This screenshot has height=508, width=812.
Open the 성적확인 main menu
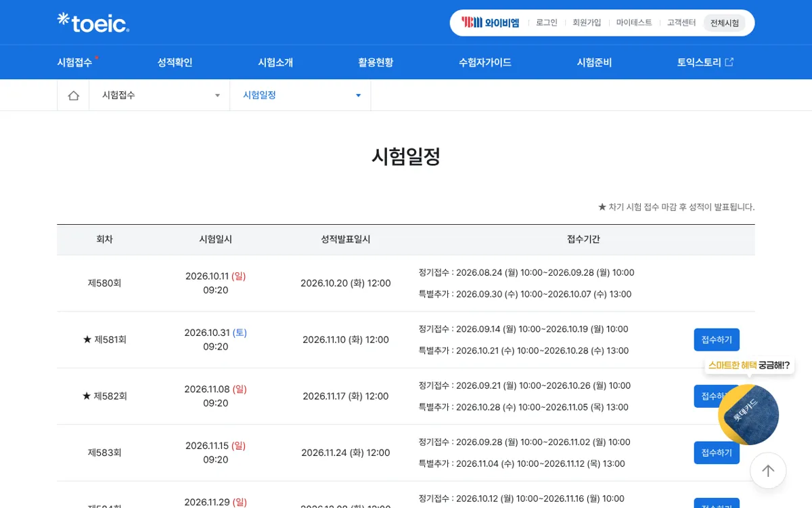[x=175, y=62]
